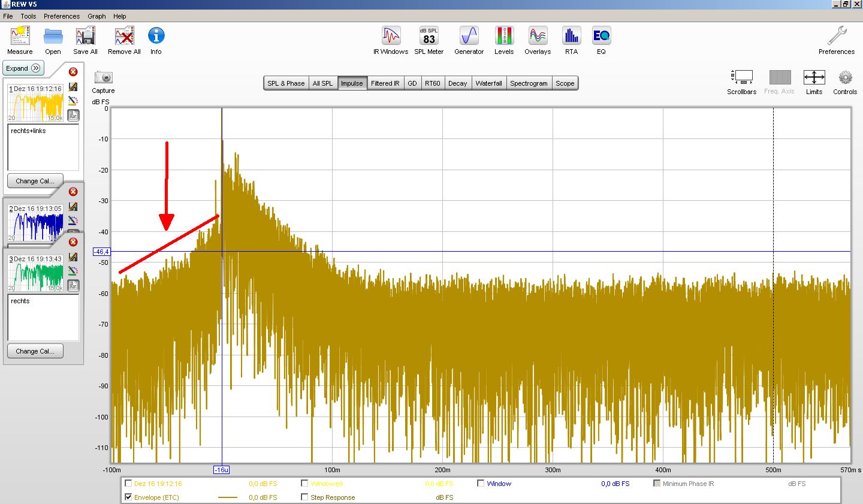This screenshot has height=504, width=863.
Task: Open the EQ window
Action: 601,36
